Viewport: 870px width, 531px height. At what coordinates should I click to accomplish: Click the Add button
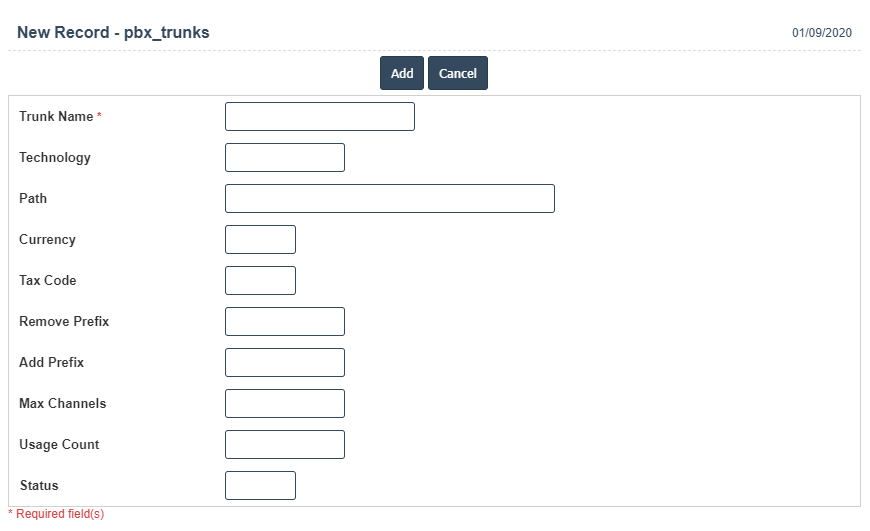click(x=402, y=73)
